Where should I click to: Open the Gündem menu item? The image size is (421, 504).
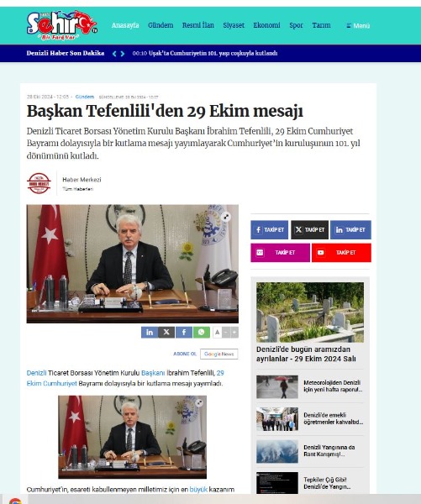point(161,25)
